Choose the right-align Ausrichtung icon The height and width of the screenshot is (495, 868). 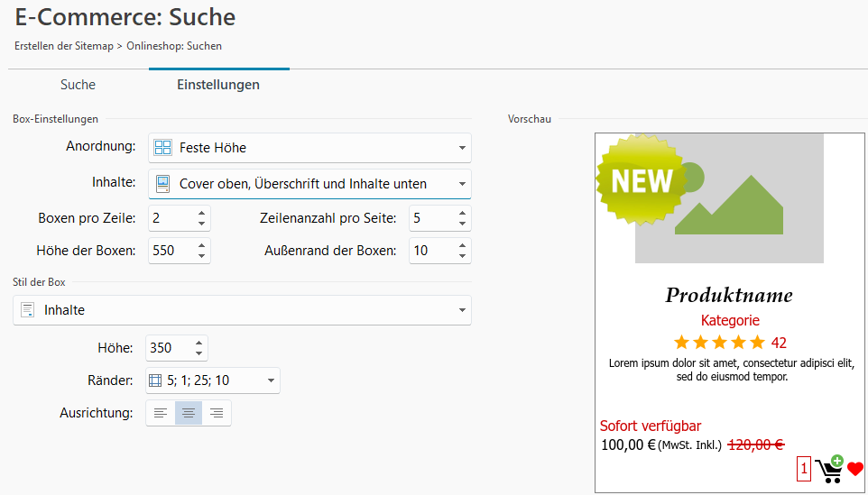(x=217, y=413)
